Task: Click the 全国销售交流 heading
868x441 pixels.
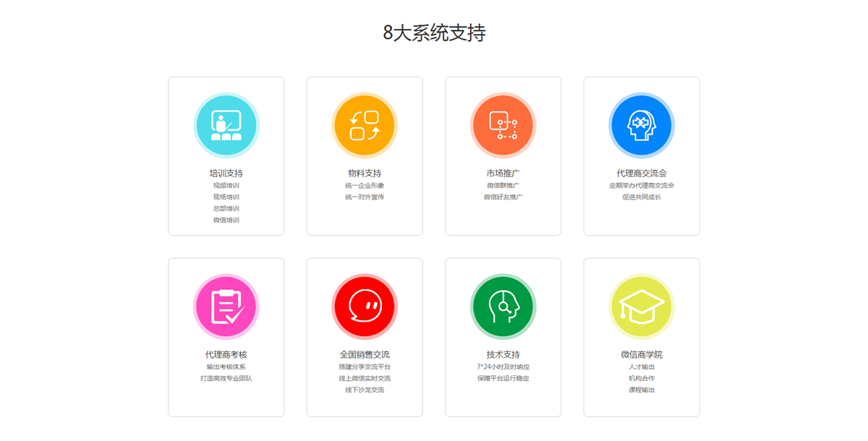Action: (365, 355)
